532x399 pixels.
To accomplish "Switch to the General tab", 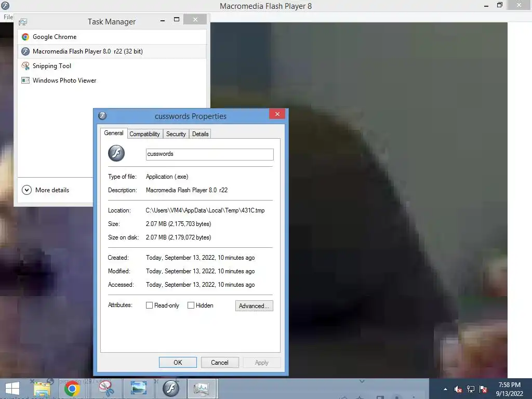I will coord(114,133).
